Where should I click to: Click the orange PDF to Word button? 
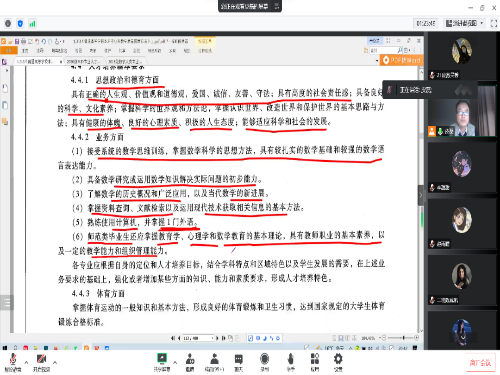click(x=401, y=60)
